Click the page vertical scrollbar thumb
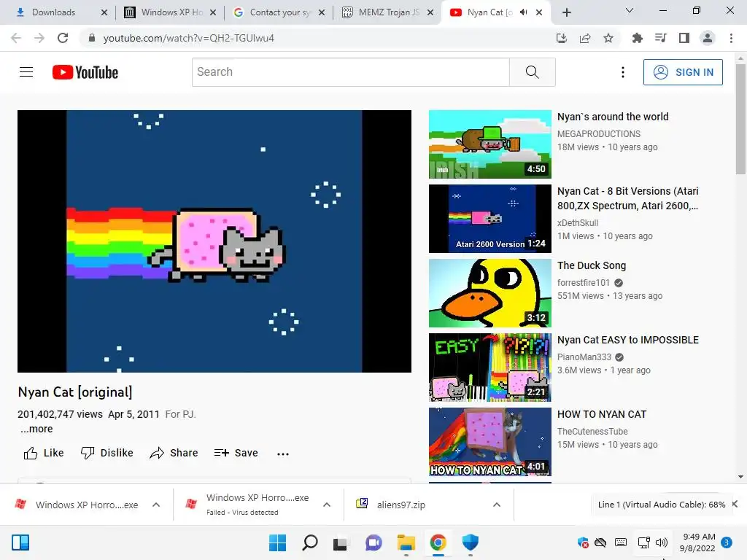Image resolution: width=747 pixels, height=560 pixels. pos(740,119)
